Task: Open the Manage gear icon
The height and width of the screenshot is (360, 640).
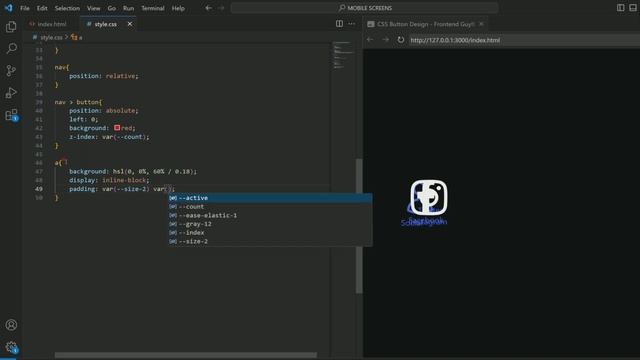Action: [x=11, y=347]
